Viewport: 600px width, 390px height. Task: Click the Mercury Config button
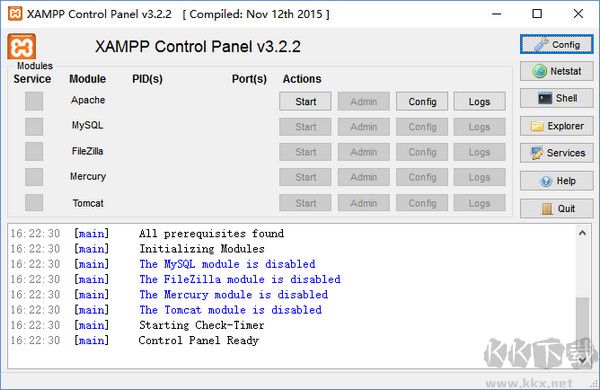(422, 177)
